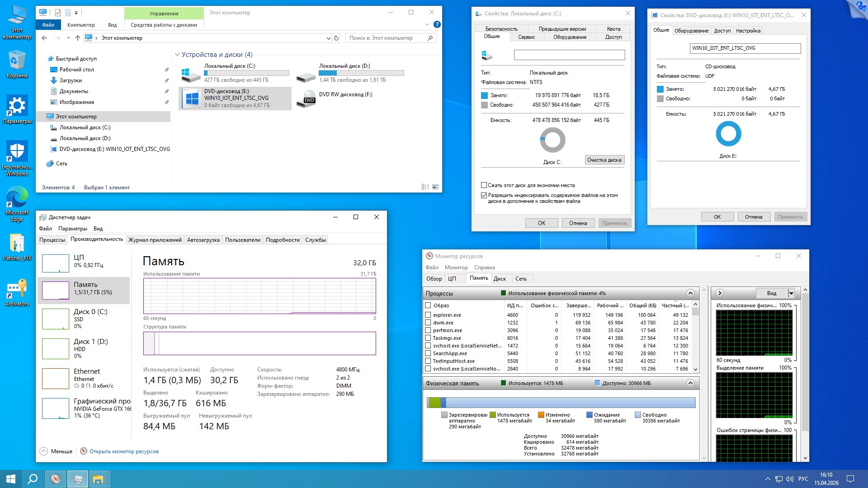Open Resource Monitor link in Task Manager

point(123,451)
